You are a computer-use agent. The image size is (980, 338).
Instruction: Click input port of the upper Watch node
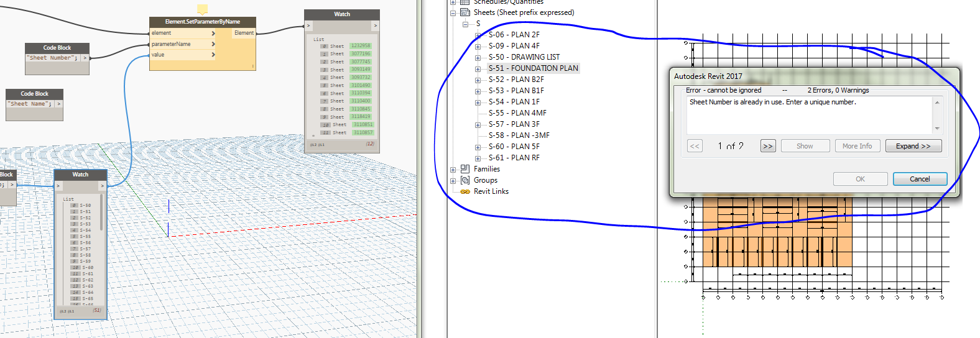pos(308,25)
